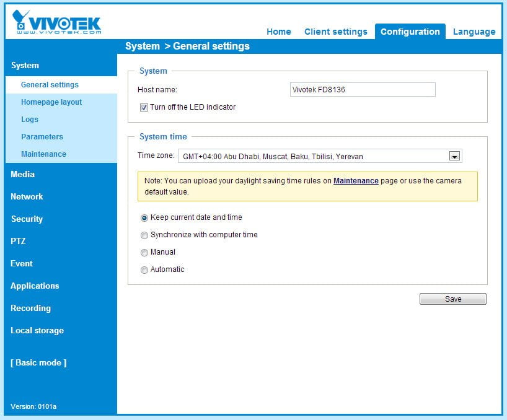Select General settings in sidebar
Viewport: 507px width, 420px height.
click(50, 85)
